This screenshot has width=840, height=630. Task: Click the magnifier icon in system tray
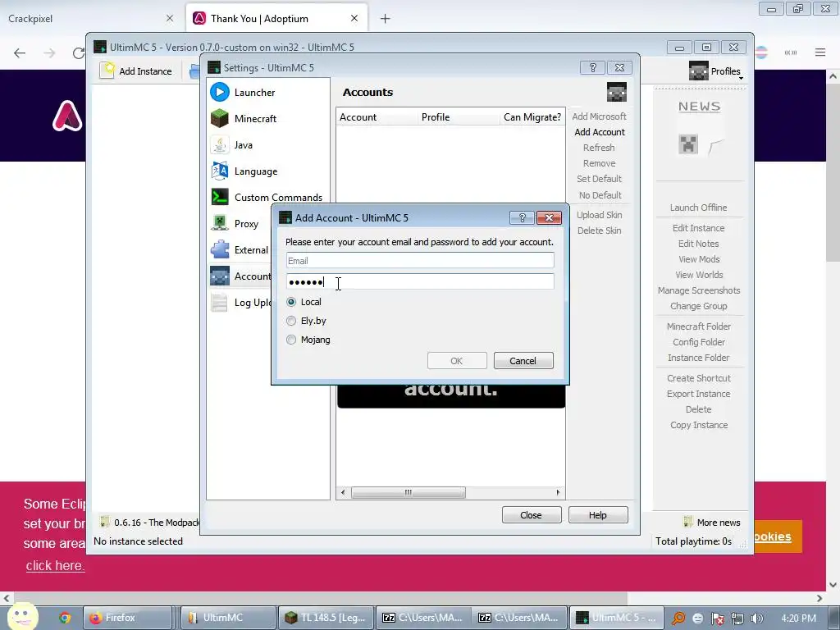[x=678, y=619]
